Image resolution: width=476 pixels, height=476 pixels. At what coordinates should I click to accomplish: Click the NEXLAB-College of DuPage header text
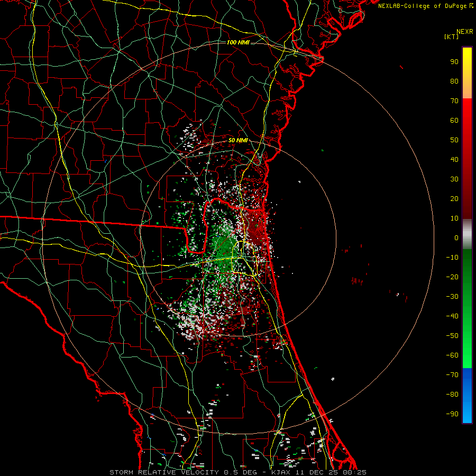(x=425, y=6)
